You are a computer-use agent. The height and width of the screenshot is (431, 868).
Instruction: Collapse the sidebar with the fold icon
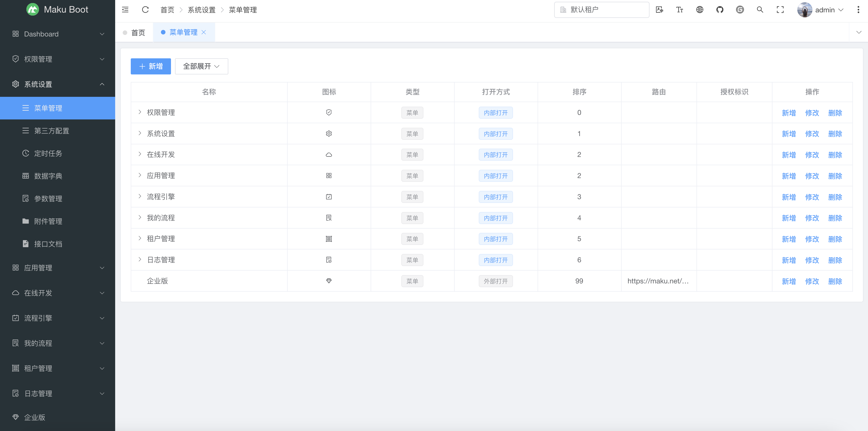[125, 10]
